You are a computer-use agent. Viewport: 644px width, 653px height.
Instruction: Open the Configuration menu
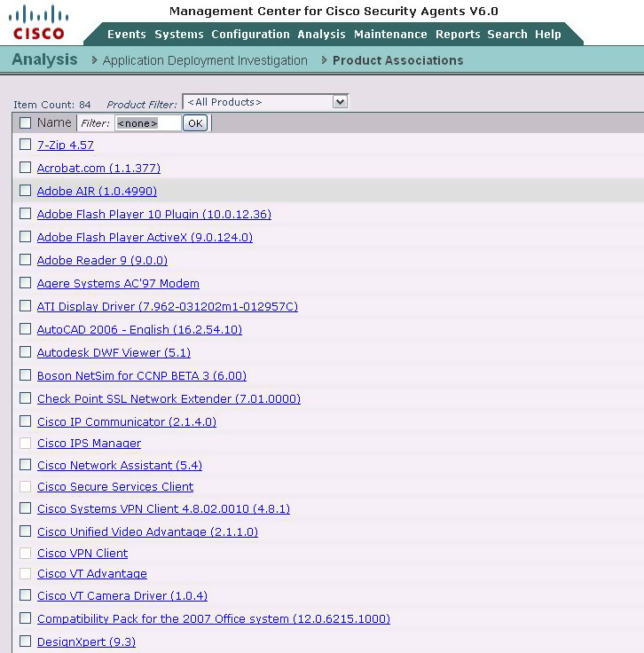[250, 34]
